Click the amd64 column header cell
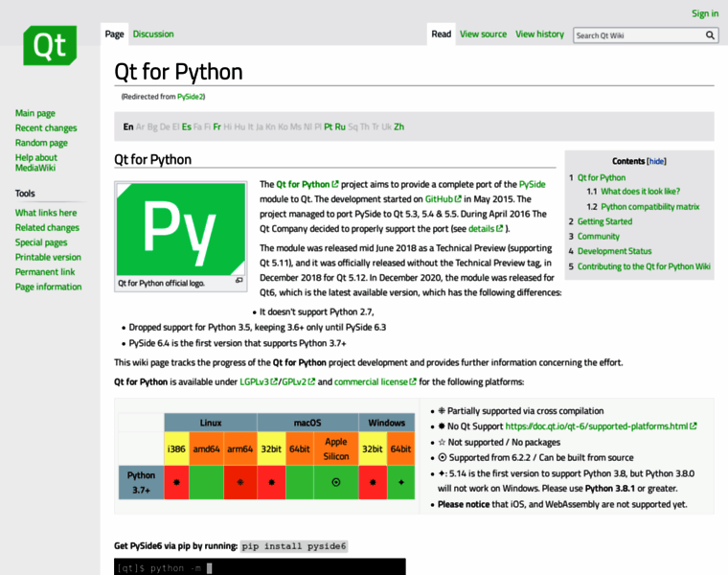 coord(206,448)
